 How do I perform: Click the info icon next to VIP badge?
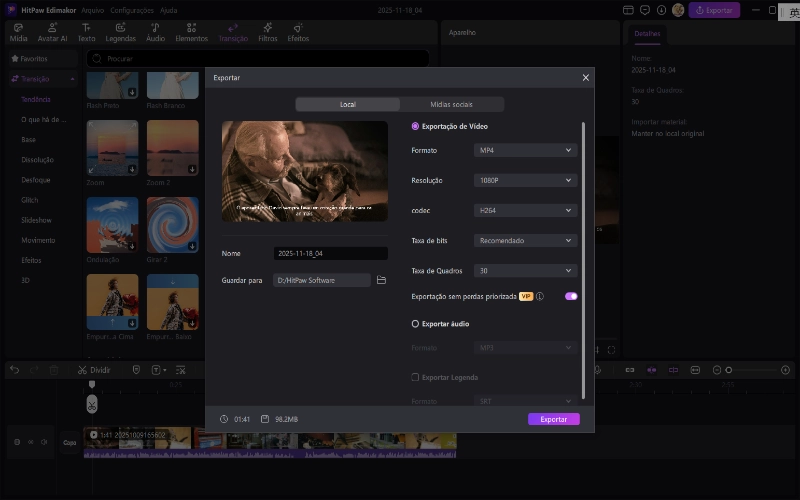pyautogui.click(x=540, y=297)
